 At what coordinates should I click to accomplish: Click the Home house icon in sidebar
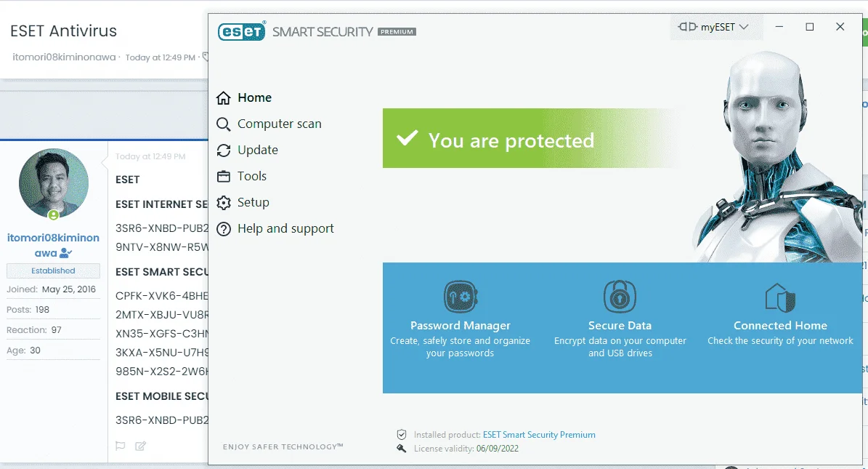[224, 98]
